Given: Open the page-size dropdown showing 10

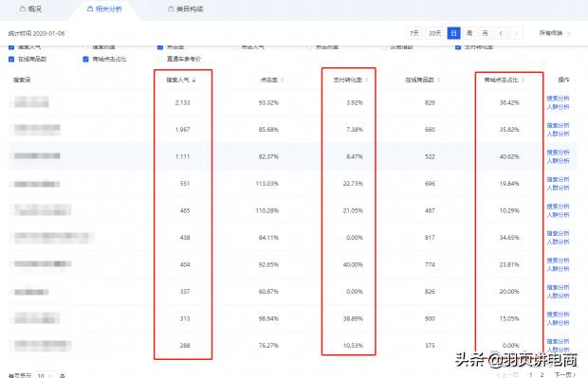Looking at the screenshot, I should point(46,374).
